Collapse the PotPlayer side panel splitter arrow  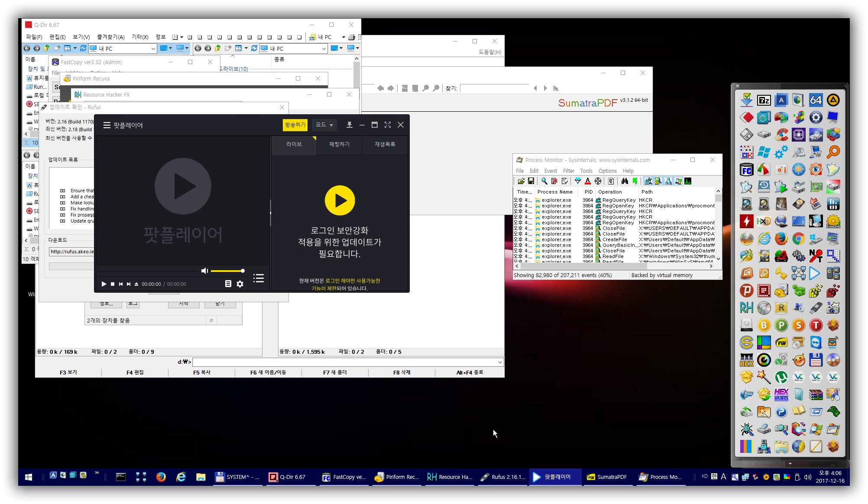[x=270, y=213]
